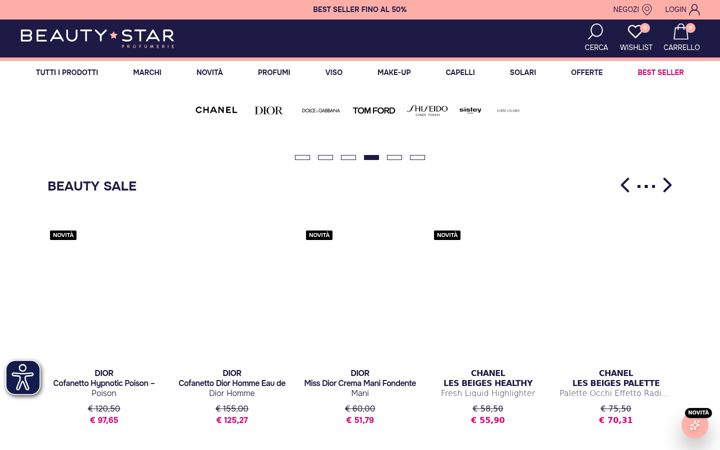Click the Beauty Sale heading
720x450 pixels.
click(x=92, y=186)
